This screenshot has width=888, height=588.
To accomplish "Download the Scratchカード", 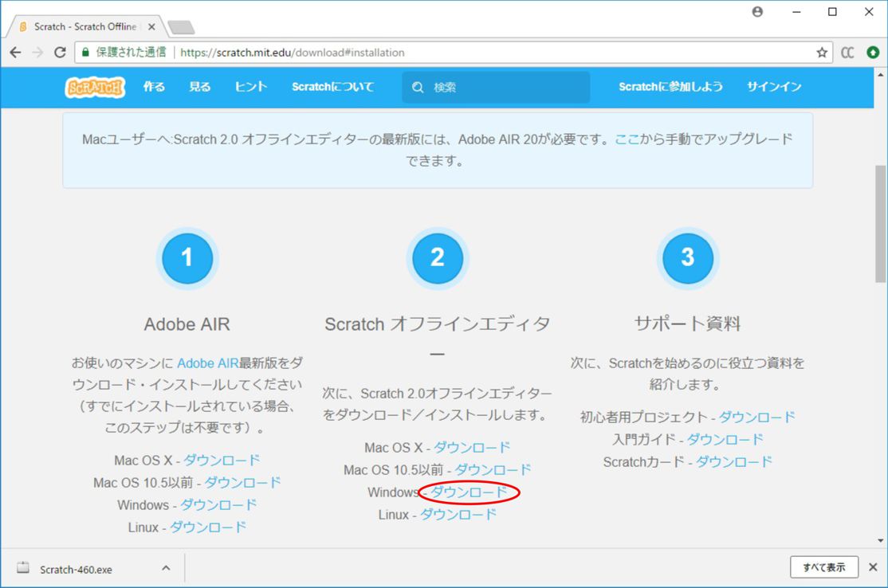I will click(734, 462).
